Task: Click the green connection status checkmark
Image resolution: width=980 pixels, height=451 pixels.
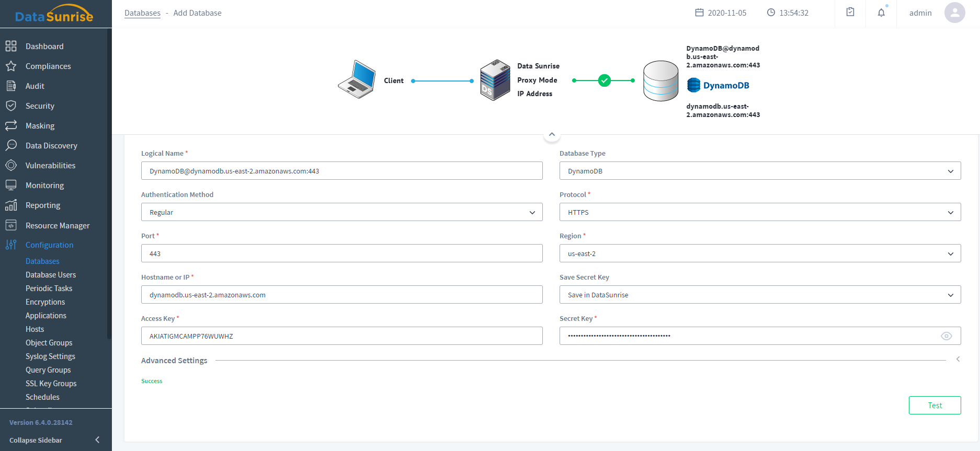Action: tap(604, 80)
